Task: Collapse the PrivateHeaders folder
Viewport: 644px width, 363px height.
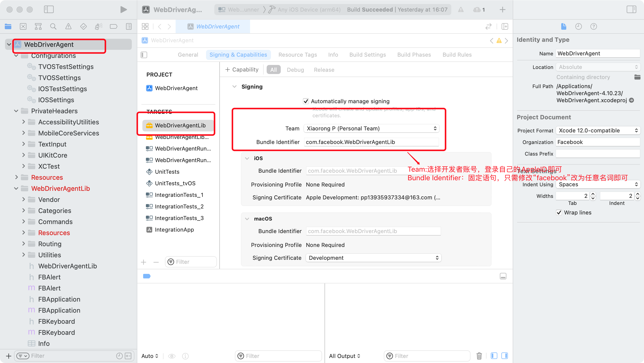Action: [16, 111]
